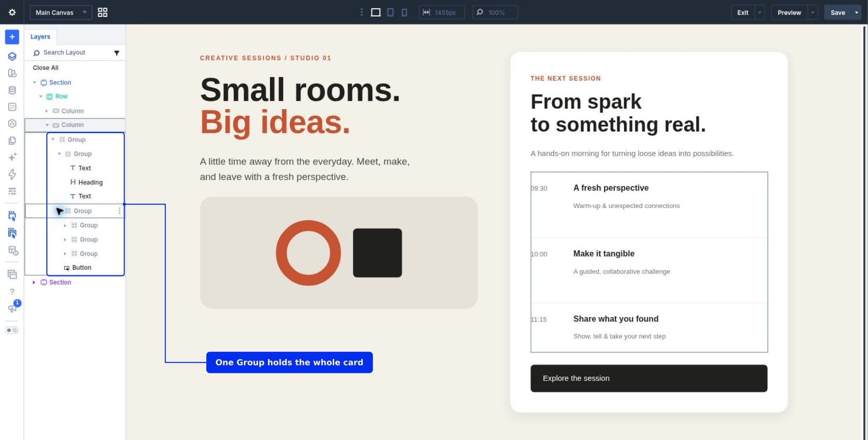Click the right-edge vertical scrollbar
The image size is (868, 440).
[864, 232]
